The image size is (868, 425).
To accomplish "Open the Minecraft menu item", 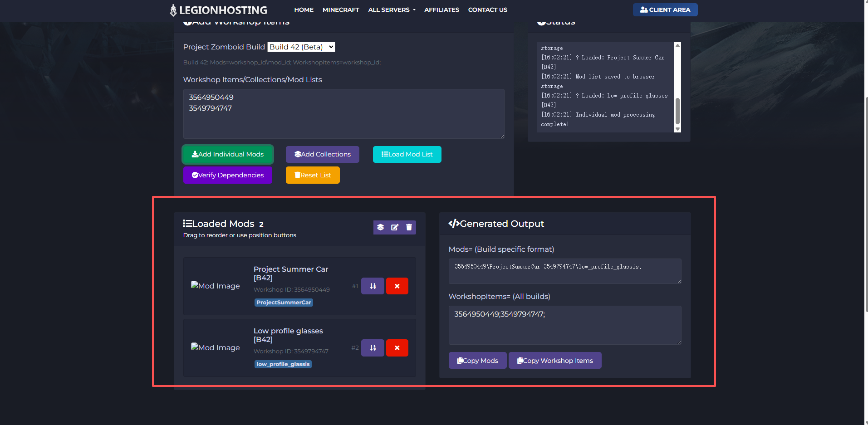I will point(340,10).
